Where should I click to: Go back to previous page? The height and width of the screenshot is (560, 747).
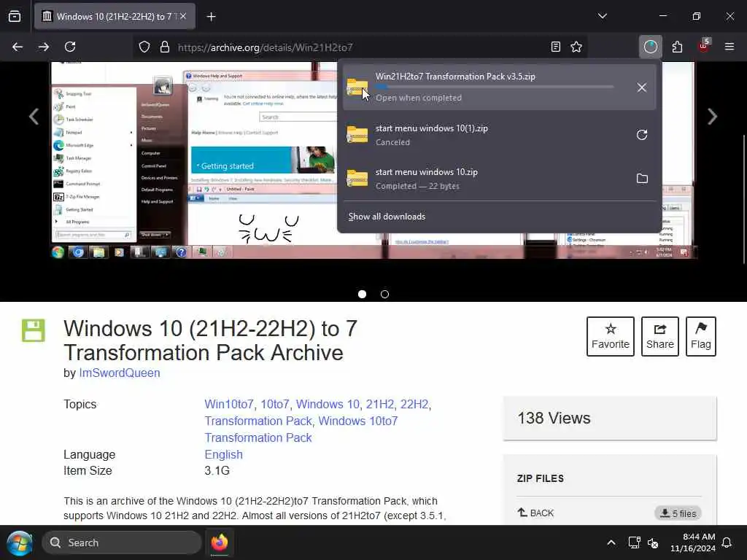18,47
